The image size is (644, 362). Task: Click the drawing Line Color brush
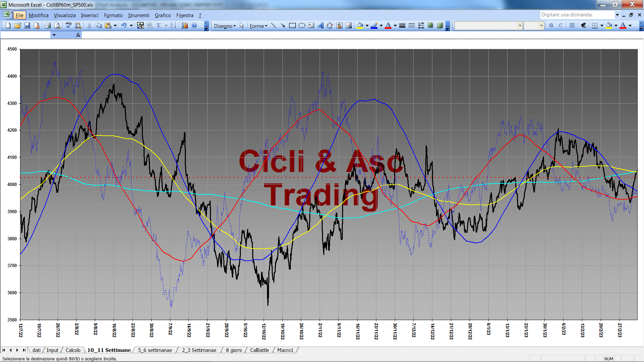click(374, 25)
